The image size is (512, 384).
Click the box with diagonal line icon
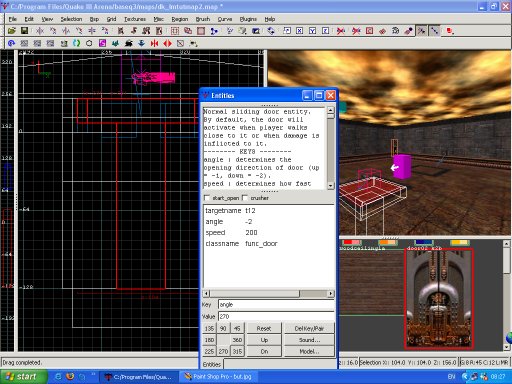180,43
